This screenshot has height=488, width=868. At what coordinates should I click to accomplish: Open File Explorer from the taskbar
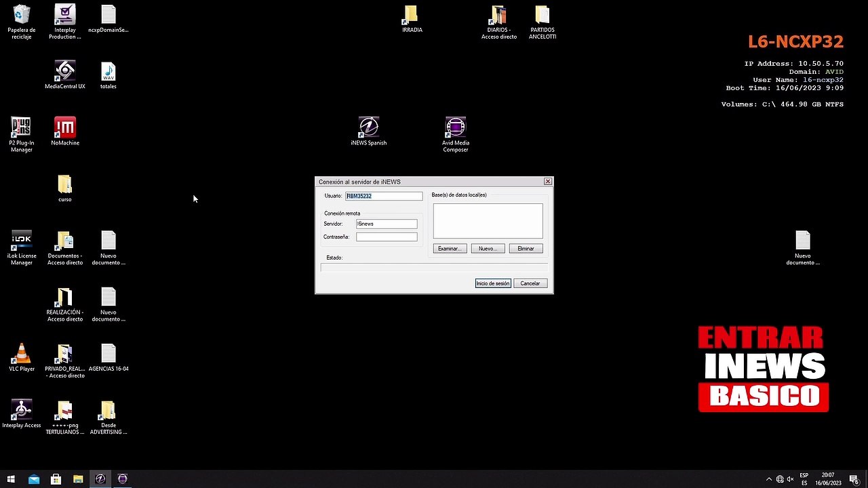click(x=78, y=479)
